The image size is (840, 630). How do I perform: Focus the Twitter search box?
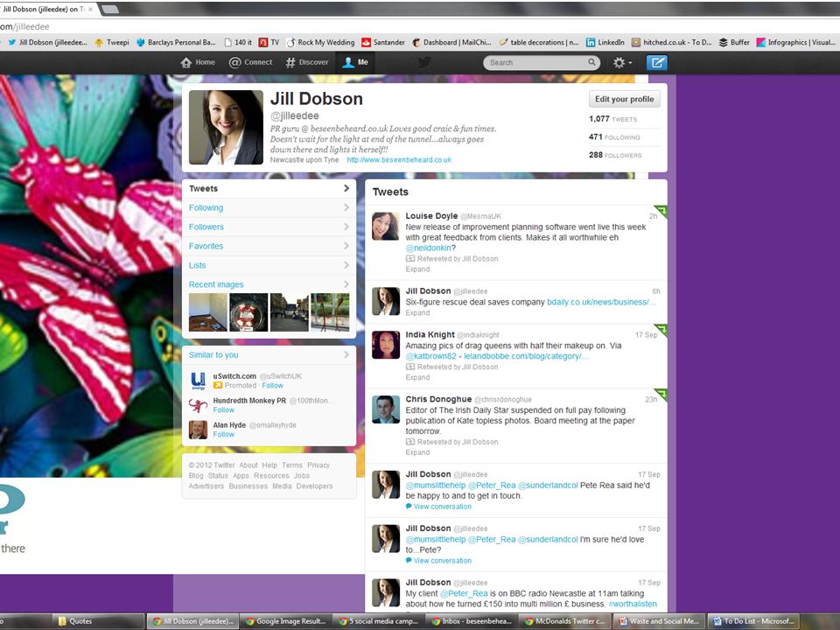coord(541,63)
